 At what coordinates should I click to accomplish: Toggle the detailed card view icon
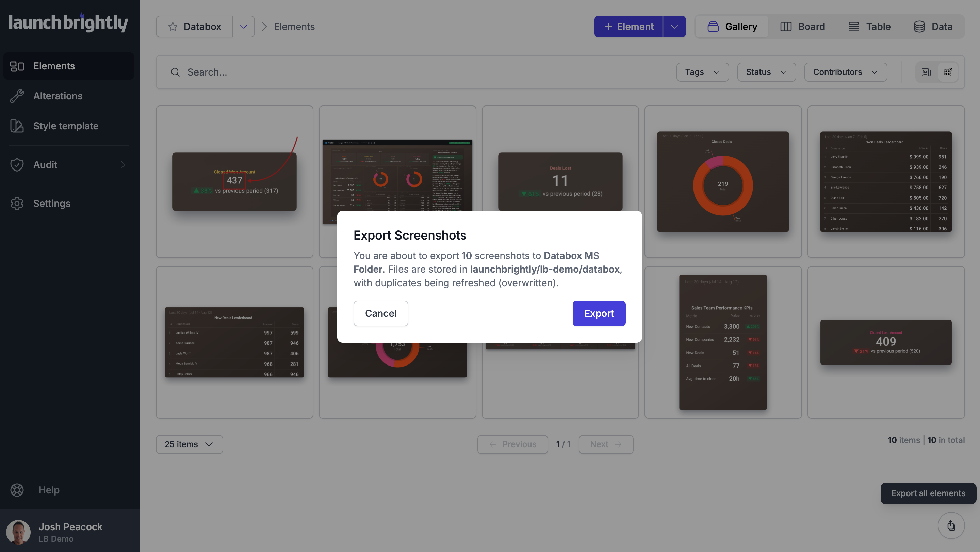926,72
